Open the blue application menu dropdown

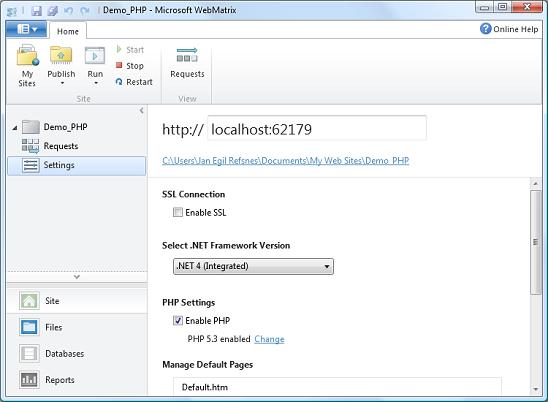coord(26,29)
